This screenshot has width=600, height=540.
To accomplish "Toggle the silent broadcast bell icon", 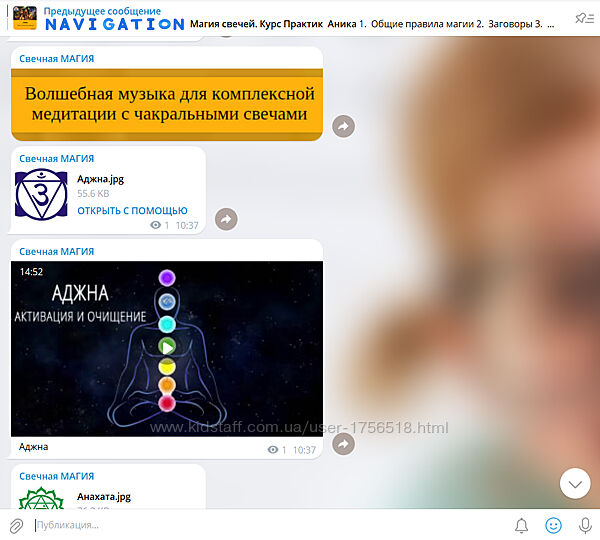I will click(x=521, y=525).
